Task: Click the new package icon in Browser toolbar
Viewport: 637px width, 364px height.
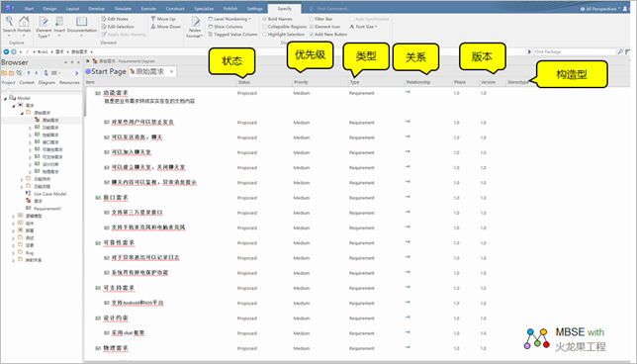Action: (x=4, y=73)
